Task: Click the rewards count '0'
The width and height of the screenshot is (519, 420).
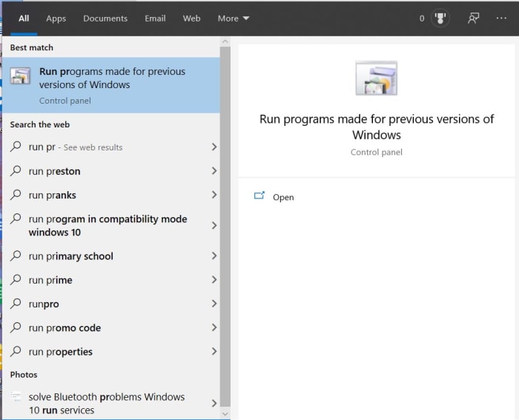Action: tap(422, 19)
